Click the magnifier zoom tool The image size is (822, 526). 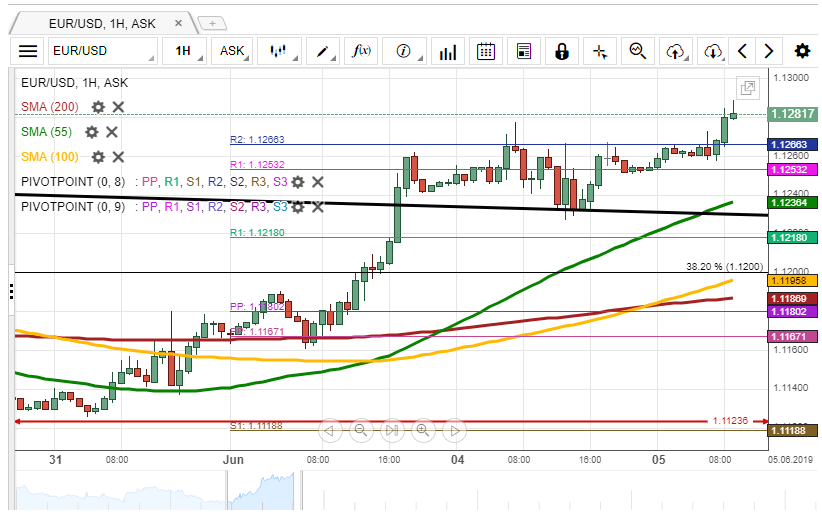click(638, 51)
